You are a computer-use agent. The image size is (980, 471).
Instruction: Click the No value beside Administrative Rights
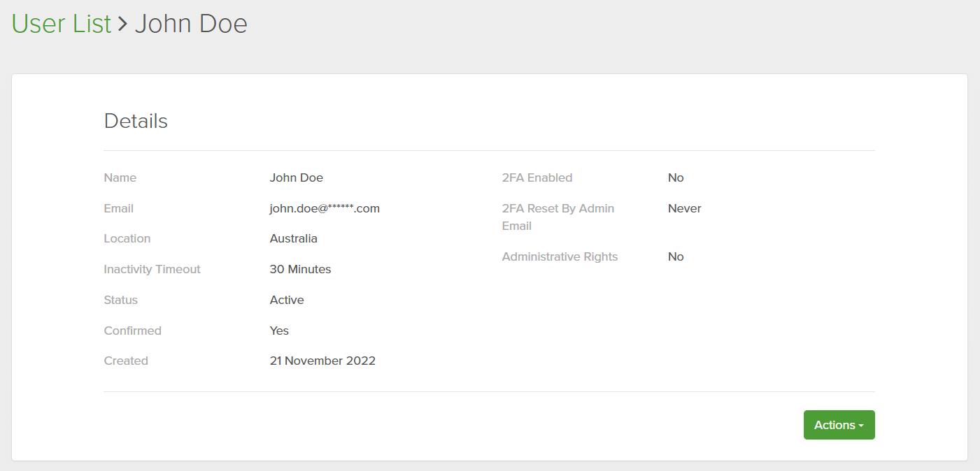pos(676,256)
